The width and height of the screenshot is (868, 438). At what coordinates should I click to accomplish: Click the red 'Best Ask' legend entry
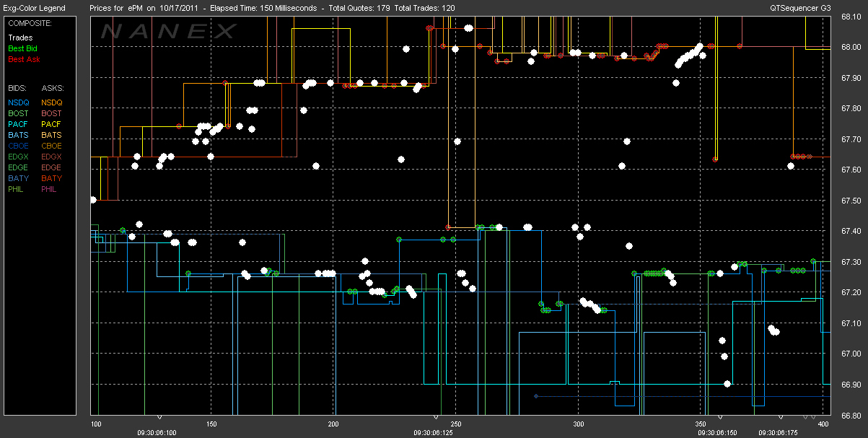tap(22, 59)
